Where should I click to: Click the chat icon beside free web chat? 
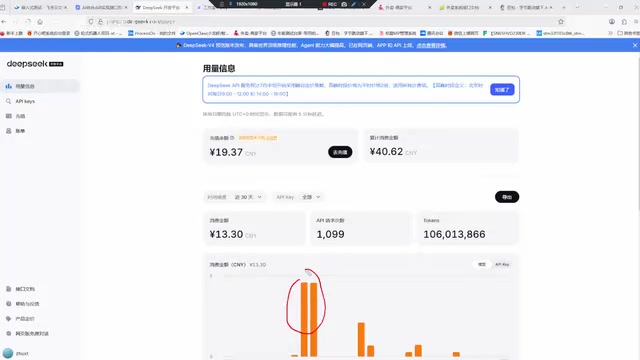click(x=9, y=333)
